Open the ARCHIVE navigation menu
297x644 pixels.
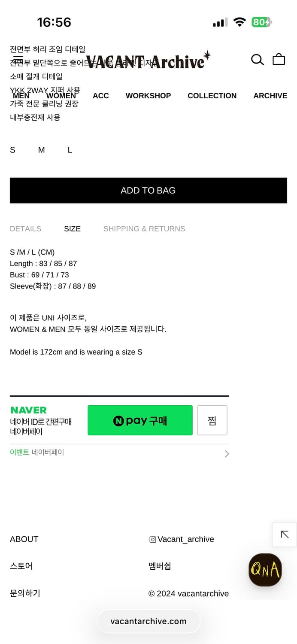pyautogui.click(x=270, y=96)
